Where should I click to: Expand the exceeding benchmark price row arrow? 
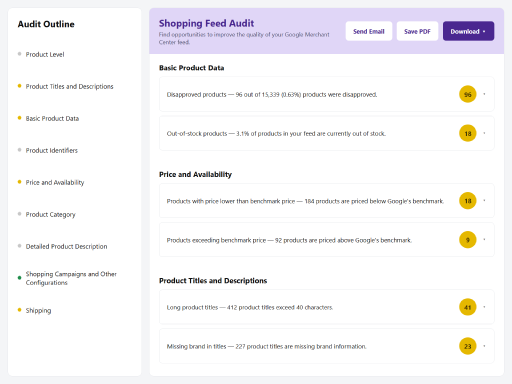pyautogui.click(x=484, y=240)
